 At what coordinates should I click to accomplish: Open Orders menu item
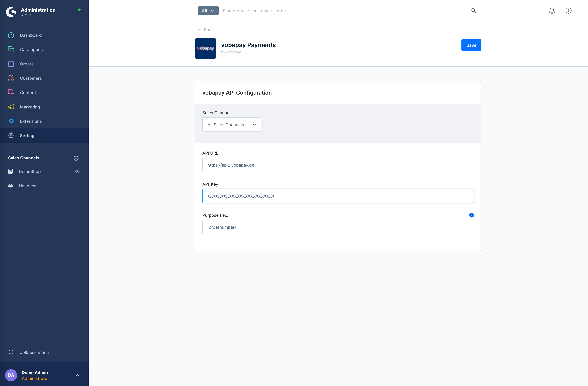coord(44,64)
